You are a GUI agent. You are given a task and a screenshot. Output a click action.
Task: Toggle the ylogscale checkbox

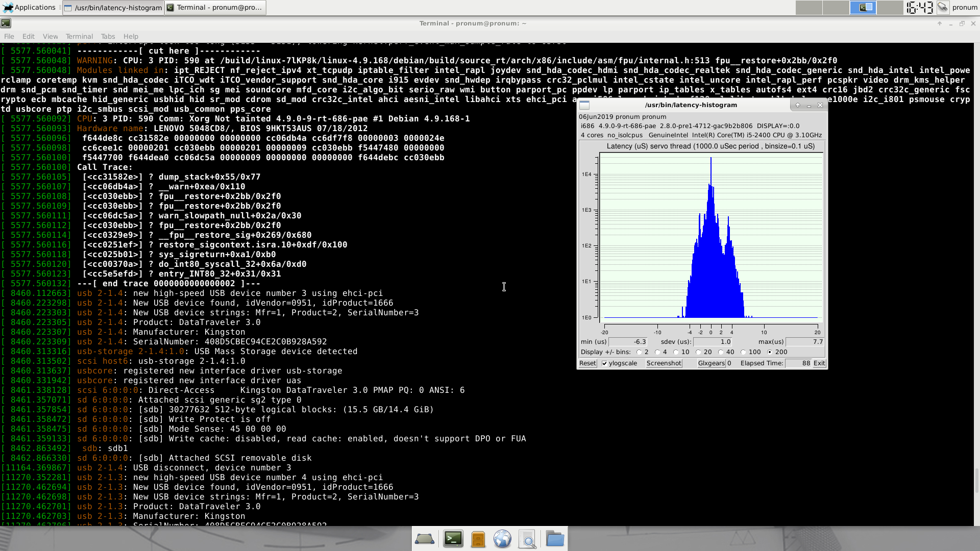[604, 363]
